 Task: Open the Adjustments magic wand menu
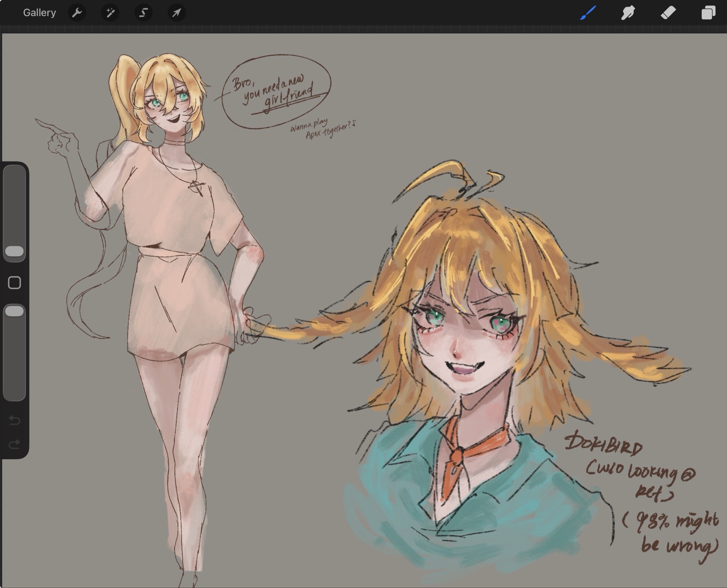110,13
